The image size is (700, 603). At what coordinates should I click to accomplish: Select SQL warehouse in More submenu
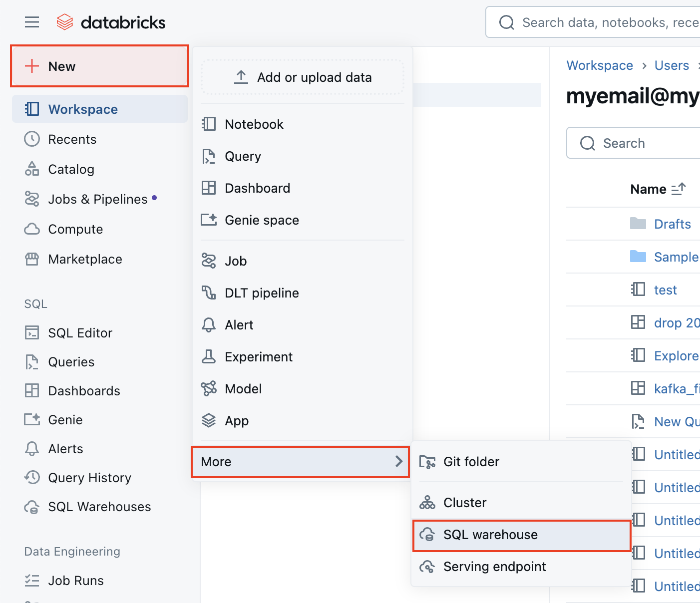(x=522, y=535)
